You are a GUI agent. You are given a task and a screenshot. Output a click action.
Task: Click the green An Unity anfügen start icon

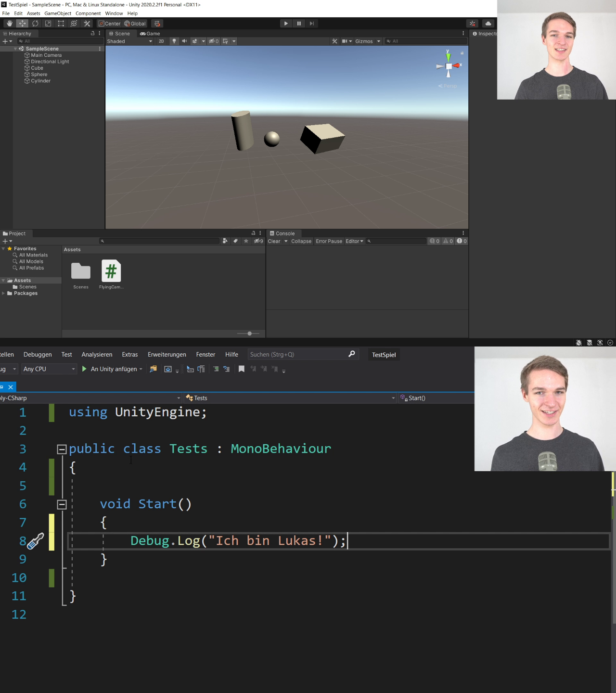[84, 369]
